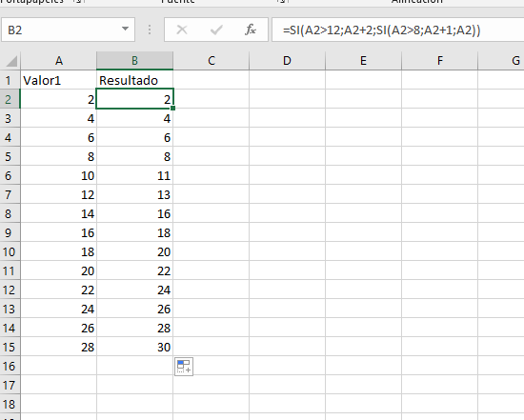Click cell B14 with value 28
Image resolution: width=524 pixels, height=420 pixels.
coord(134,328)
